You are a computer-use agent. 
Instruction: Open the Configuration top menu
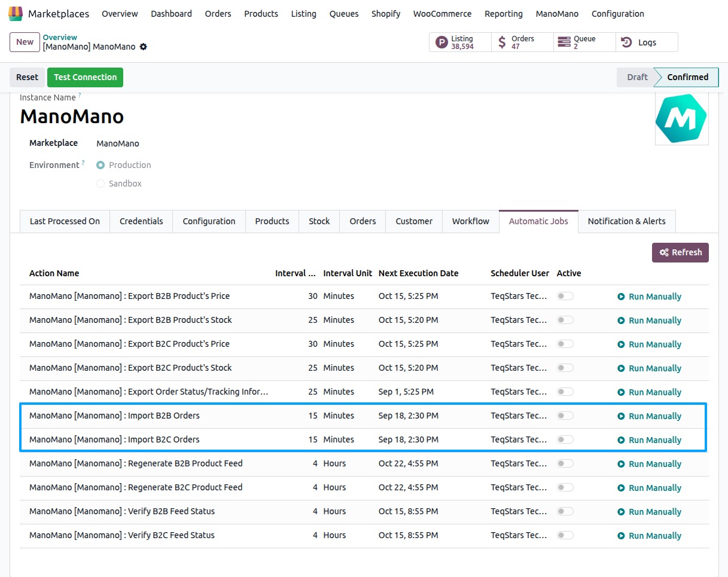[618, 13]
